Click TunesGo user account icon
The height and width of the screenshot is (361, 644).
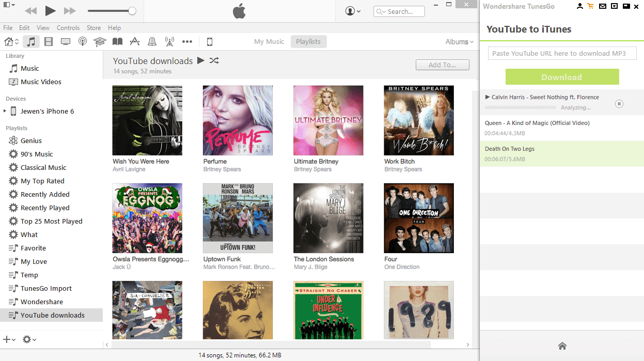[580, 6]
